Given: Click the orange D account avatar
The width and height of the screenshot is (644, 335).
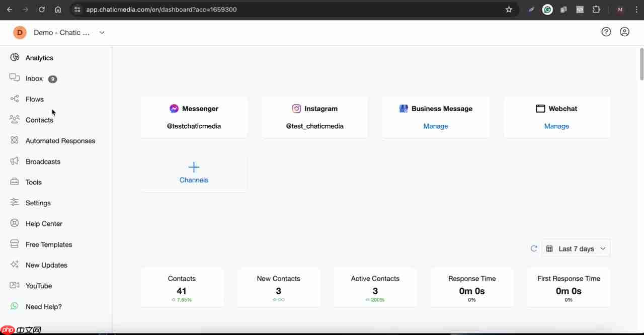Looking at the screenshot, I should [20, 32].
